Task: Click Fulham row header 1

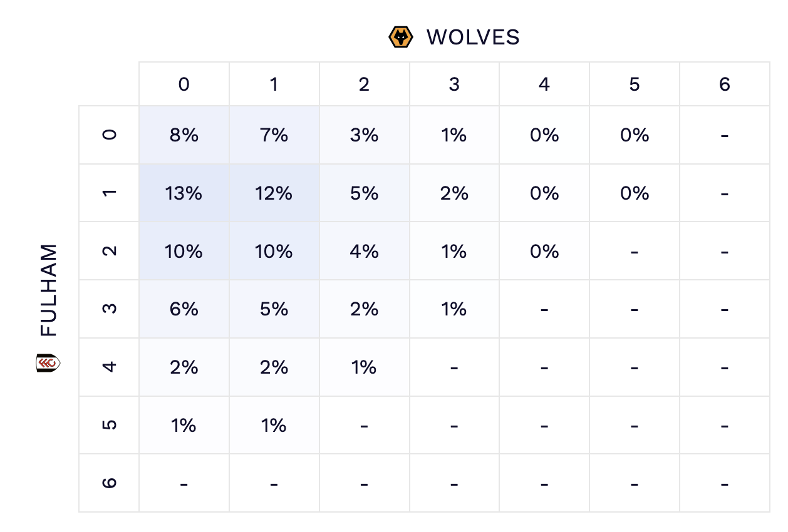Action: (109, 193)
